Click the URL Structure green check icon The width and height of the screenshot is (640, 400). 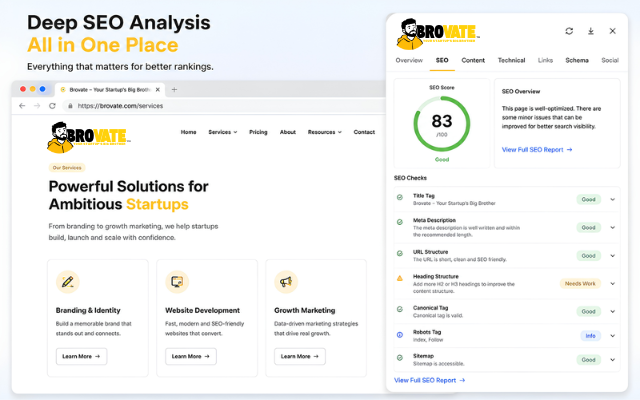click(400, 253)
